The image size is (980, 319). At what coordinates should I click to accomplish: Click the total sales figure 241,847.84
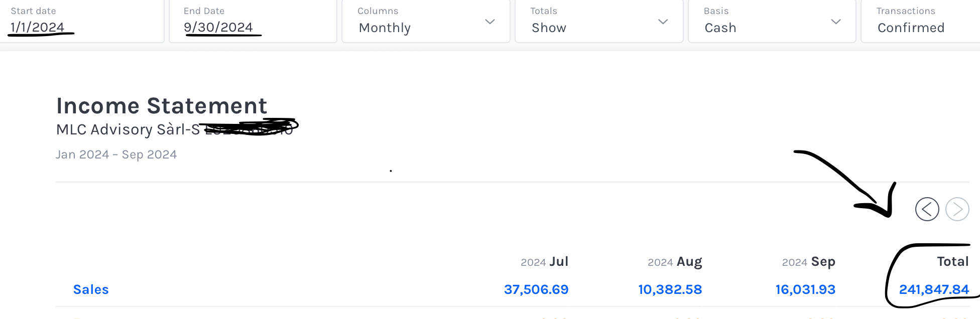[934, 289]
